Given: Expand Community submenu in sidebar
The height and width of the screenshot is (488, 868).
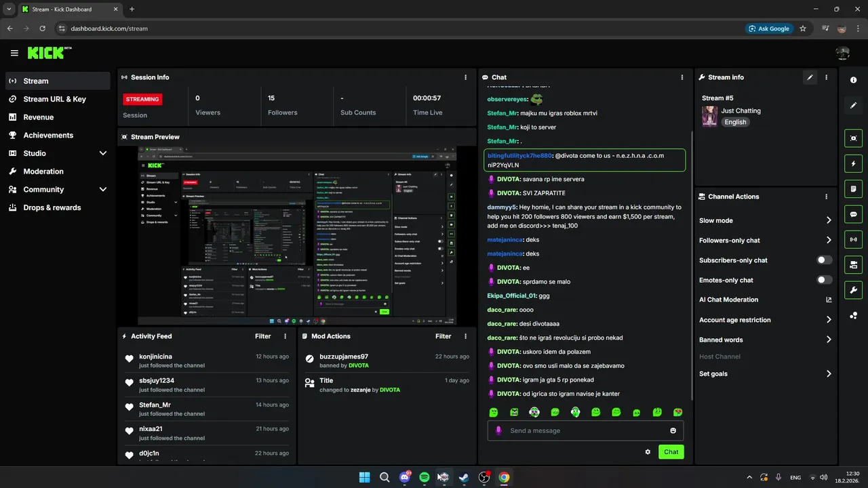Looking at the screenshot, I should click(103, 190).
